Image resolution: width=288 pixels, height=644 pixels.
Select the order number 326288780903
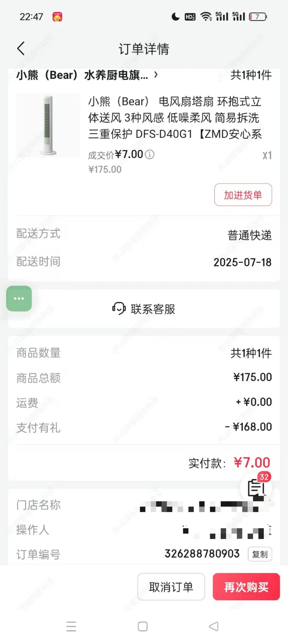[202, 554]
